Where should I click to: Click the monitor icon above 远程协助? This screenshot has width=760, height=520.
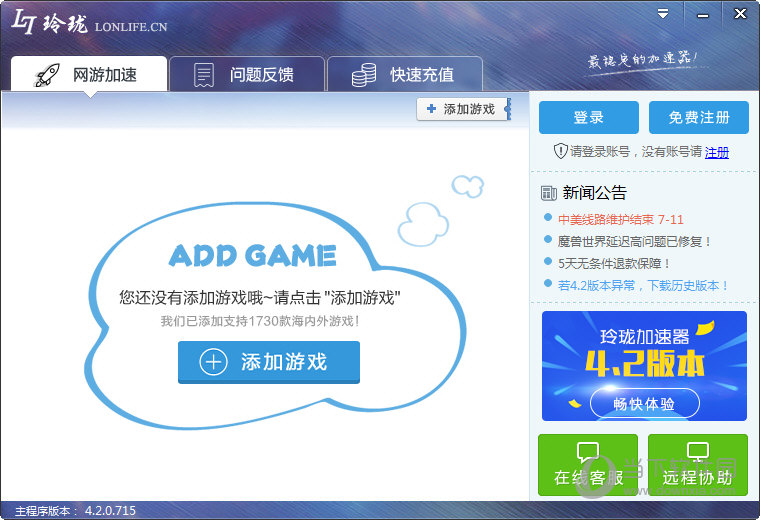[698, 452]
